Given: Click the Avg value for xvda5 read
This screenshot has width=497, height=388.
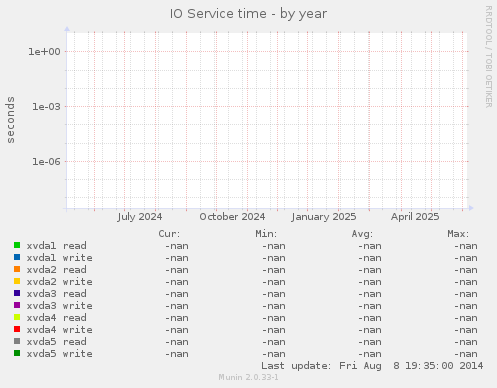Looking at the screenshot, I should click(x=370, y=342).
